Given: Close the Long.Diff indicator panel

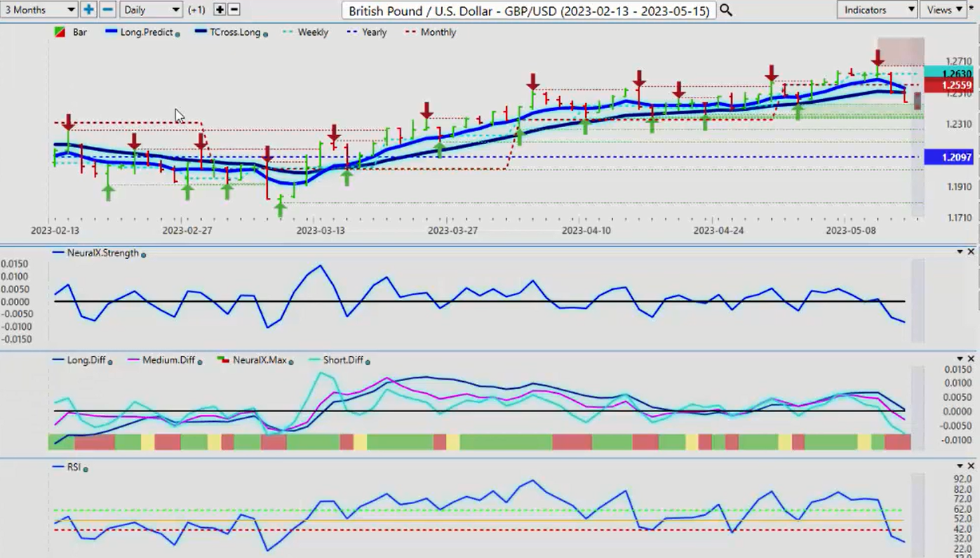Looking at the screenshot, I should [971, 359].
